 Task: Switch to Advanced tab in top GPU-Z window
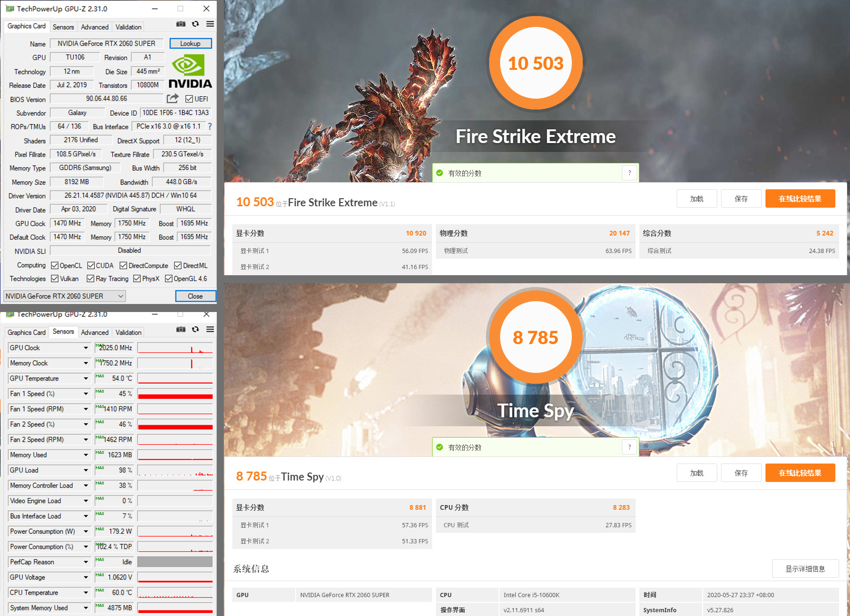pyautogui.click(x=94, y=27)
